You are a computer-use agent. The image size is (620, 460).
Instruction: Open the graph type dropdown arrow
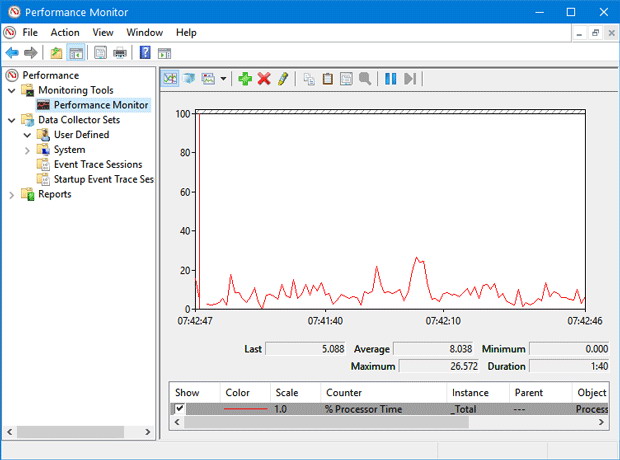(223, 79)
